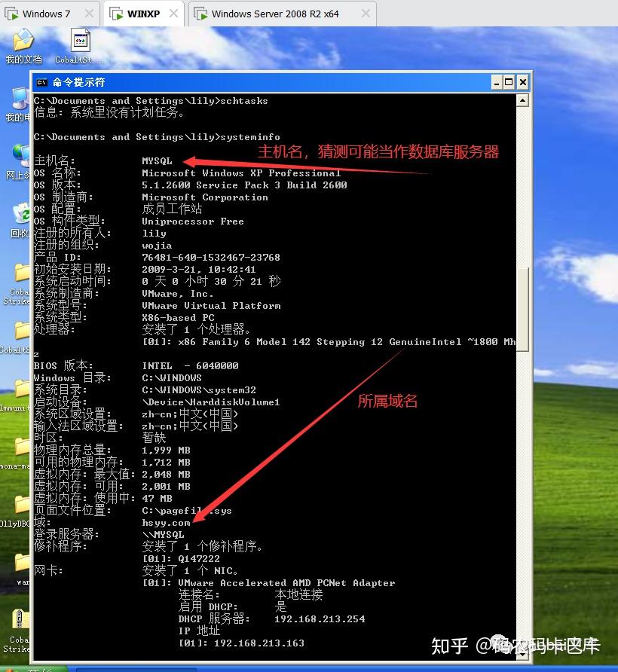Click the DHCP server address 192.168.213.254
Screen dimensions: 618x672
point(320,619)
